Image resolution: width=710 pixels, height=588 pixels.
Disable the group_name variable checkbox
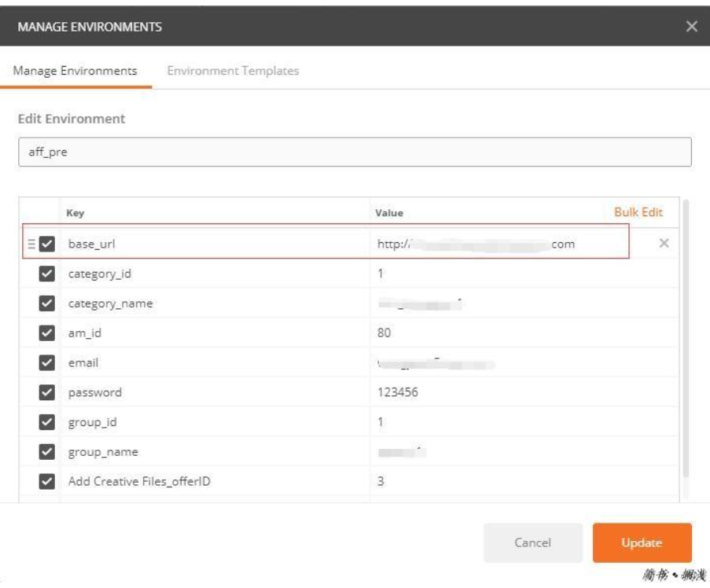(46, 452)
